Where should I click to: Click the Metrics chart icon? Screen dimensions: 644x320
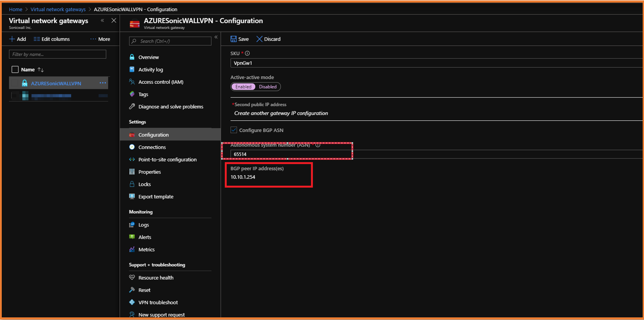(132, 249)
